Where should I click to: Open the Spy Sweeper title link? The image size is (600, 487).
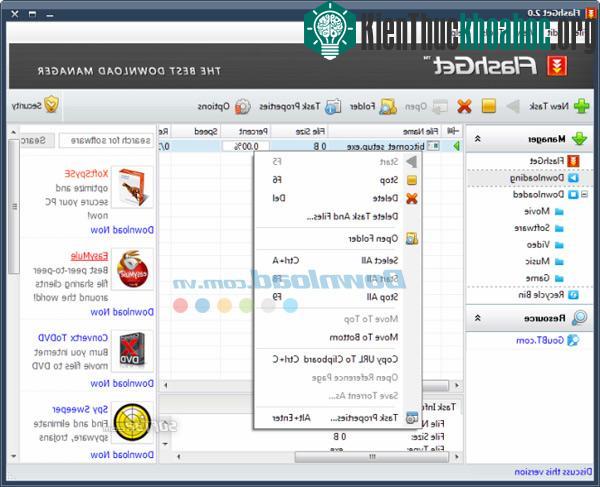click(x=80, y=409)
